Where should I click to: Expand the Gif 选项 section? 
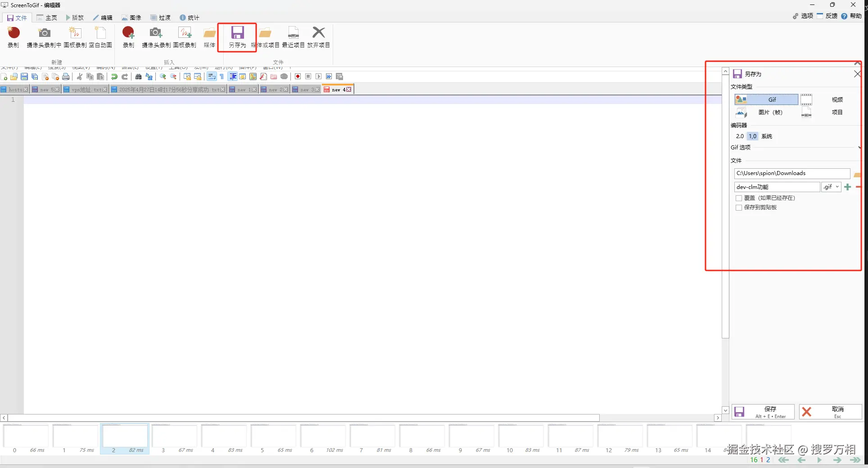click(x=859, y=148)
